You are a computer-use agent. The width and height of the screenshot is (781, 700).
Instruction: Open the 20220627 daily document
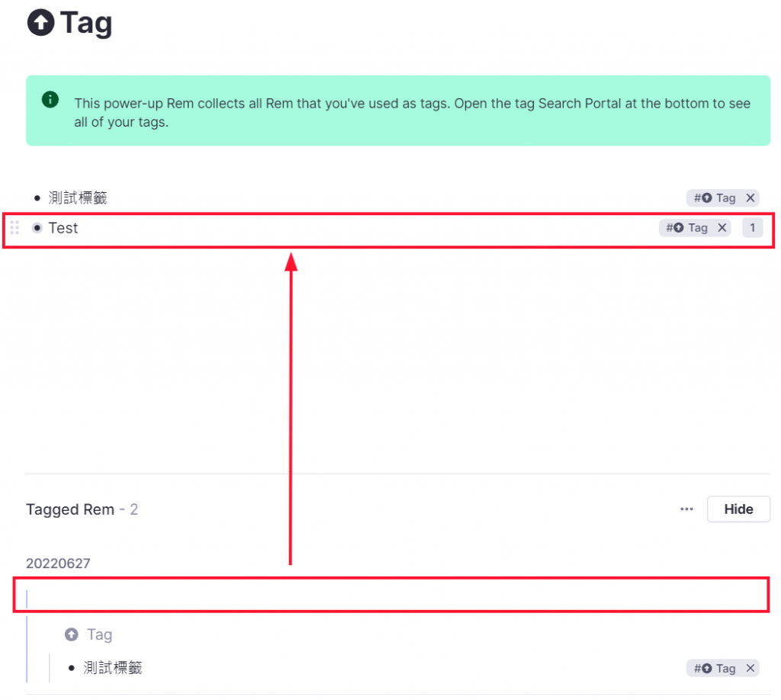tap(59, 563)
